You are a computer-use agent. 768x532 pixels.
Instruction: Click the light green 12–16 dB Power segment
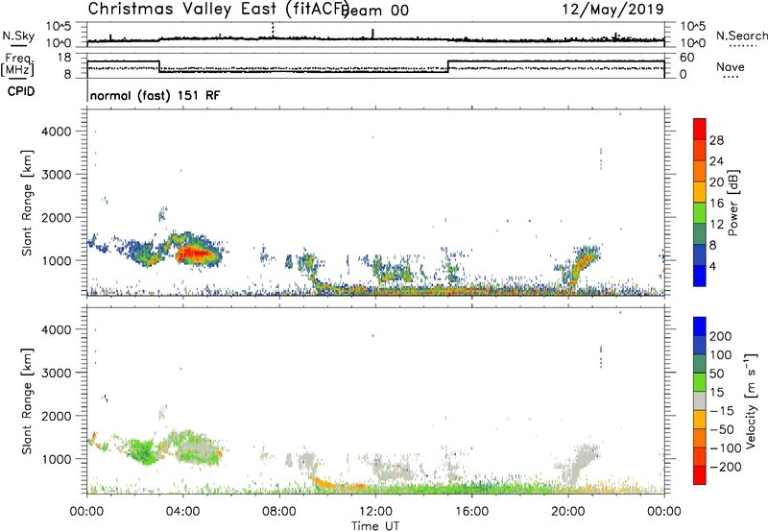[x=700, y=212]
